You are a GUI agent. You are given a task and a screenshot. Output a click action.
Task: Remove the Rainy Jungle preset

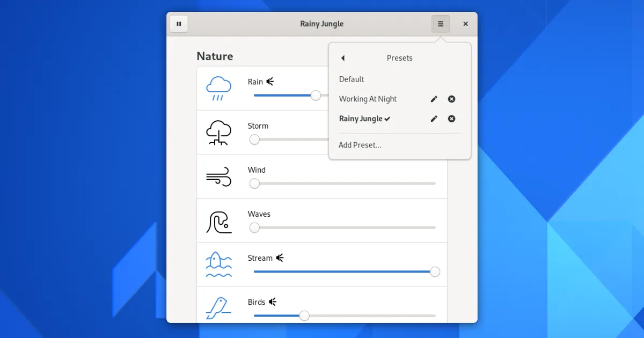[452, 119]
